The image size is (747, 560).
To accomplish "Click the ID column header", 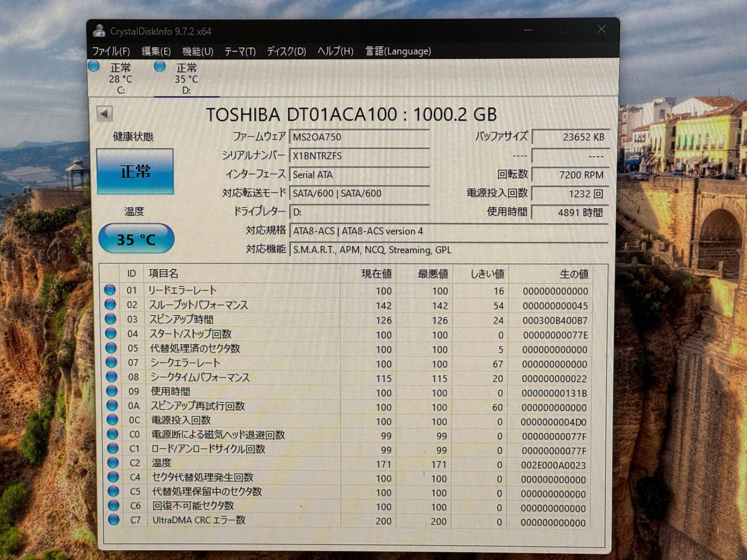I will (x=131, y=274).
